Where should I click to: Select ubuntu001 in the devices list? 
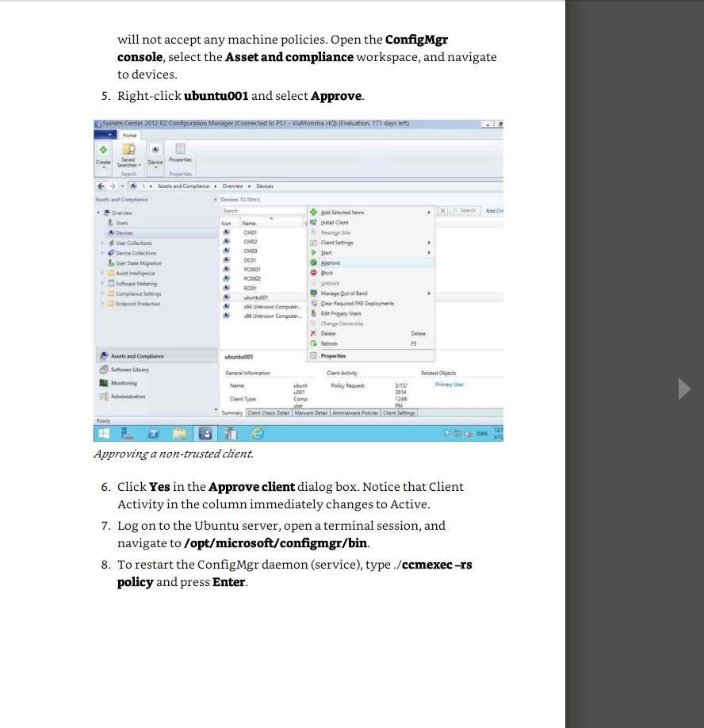coord(255,297)
